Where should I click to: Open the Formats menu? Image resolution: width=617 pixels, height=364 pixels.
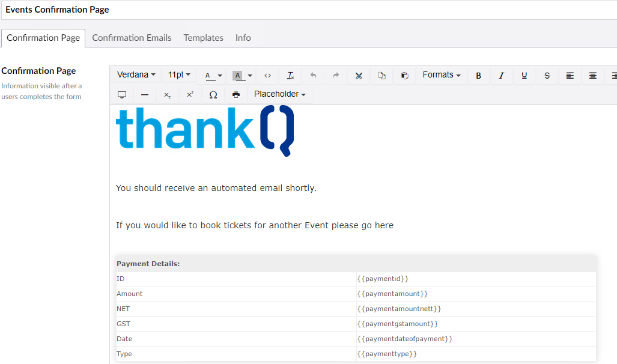[x=442, y=75]
